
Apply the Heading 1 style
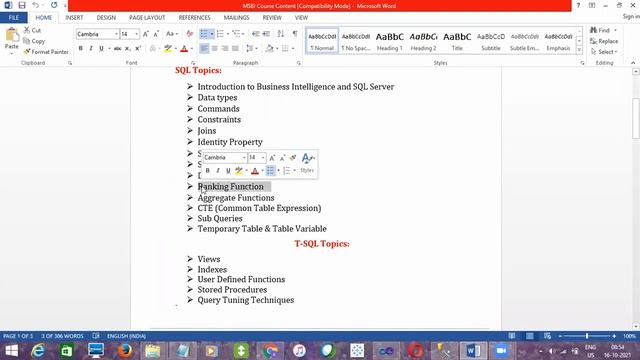coord(389,41)
